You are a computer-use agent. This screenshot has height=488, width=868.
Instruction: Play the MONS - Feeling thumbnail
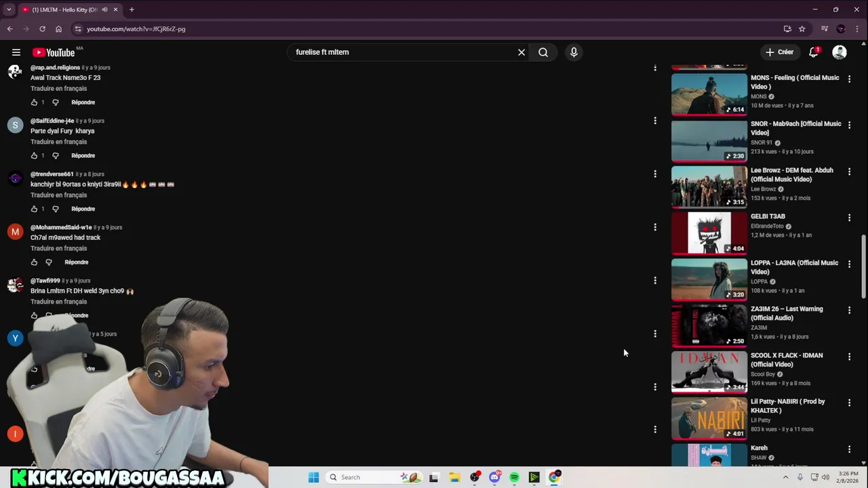709,94
